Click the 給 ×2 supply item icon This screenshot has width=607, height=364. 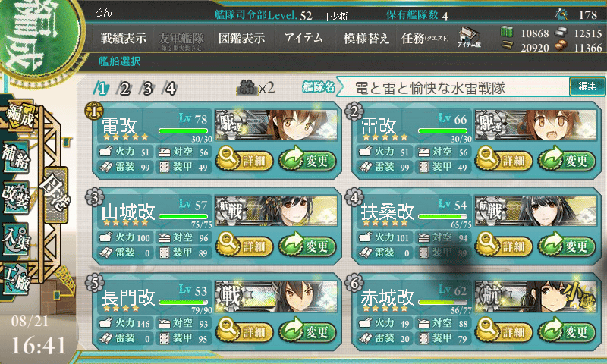(256, 88)
